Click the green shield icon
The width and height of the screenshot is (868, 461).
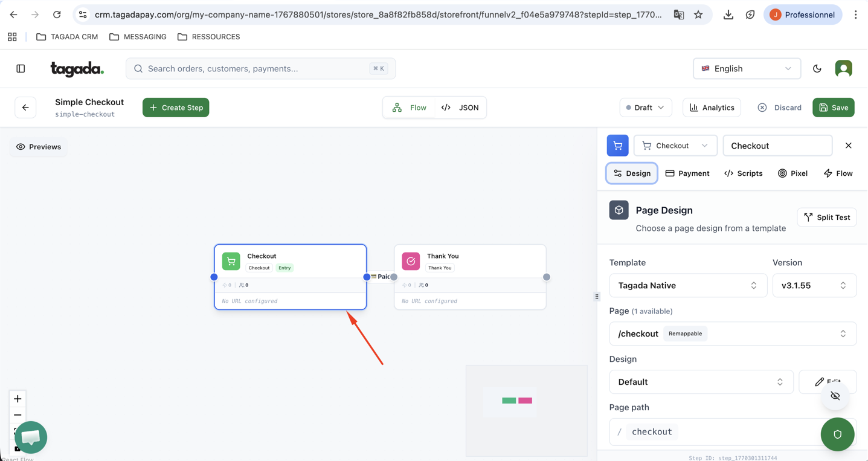837,434
